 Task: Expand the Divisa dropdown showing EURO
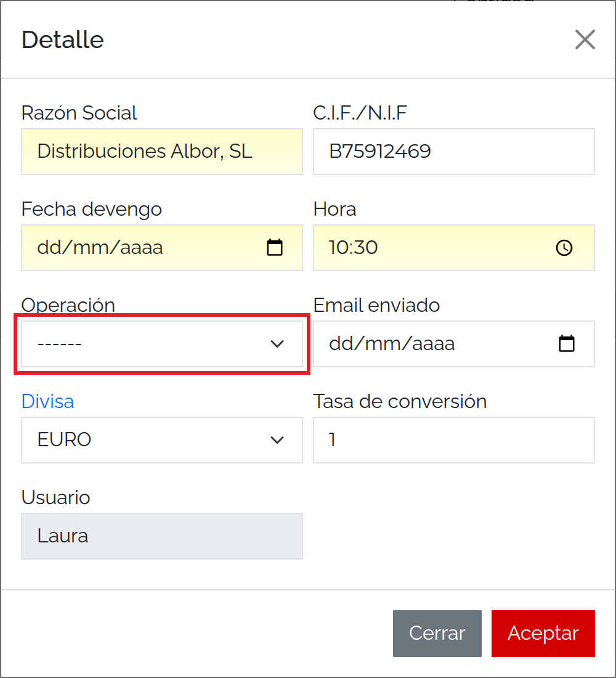coord(162,439)
